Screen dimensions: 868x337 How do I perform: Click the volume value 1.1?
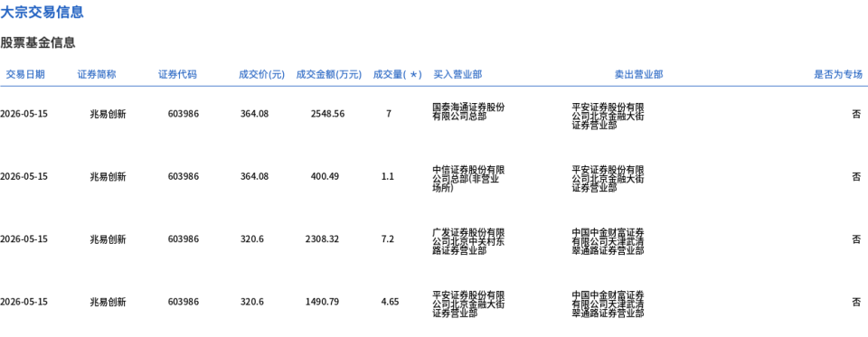point(388,176)
